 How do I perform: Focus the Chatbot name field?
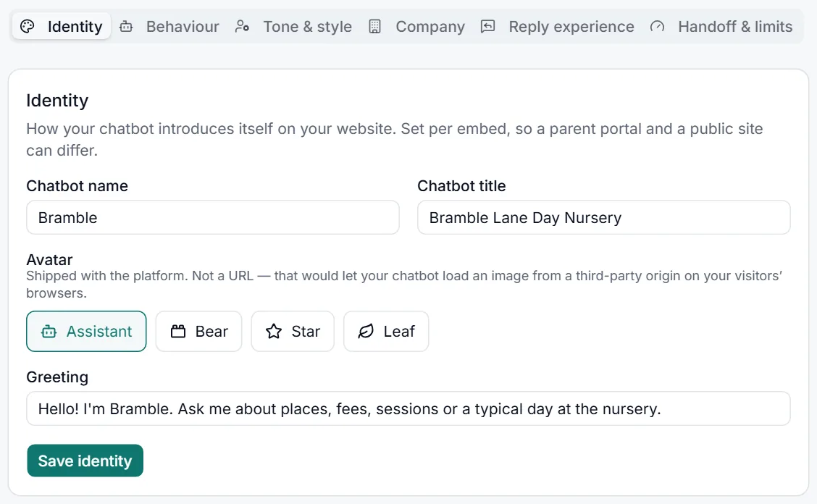click(213, 217)
